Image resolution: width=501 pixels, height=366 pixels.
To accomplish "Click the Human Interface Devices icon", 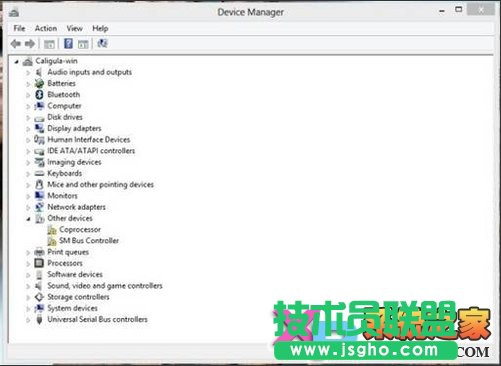I will pos(39,140).
